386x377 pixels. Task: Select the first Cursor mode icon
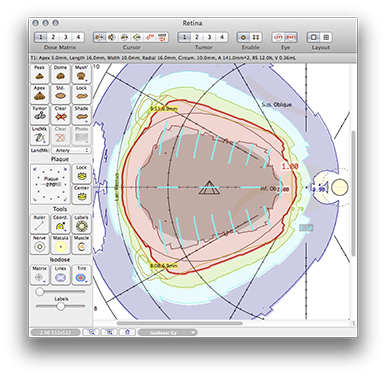tap(99, 37)
